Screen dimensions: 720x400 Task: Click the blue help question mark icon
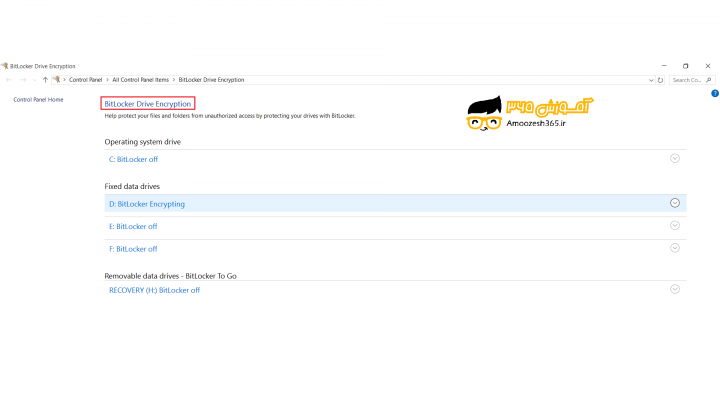tap(714, 93)
